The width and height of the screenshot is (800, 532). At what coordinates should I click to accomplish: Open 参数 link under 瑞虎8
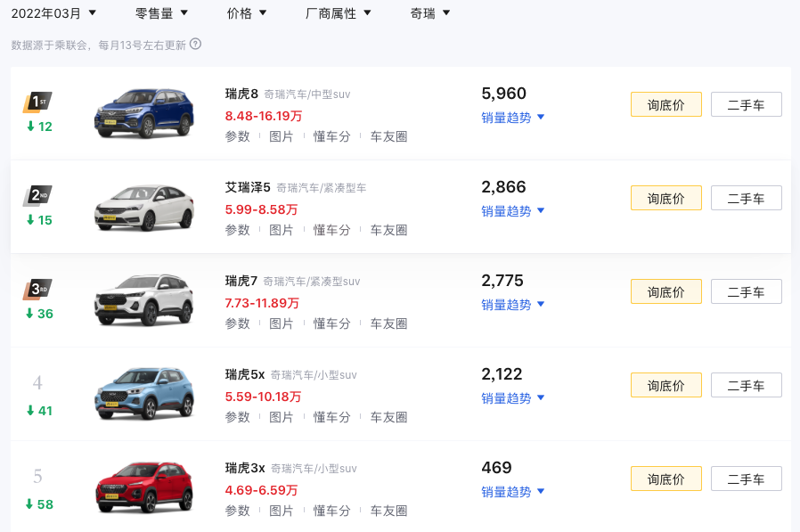tap(237, 136)
